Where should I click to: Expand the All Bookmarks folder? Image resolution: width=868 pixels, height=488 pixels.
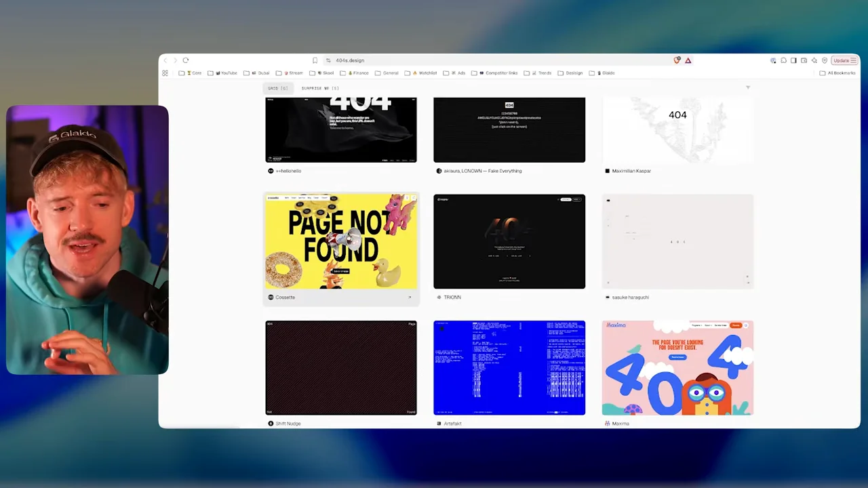(837, 73)
